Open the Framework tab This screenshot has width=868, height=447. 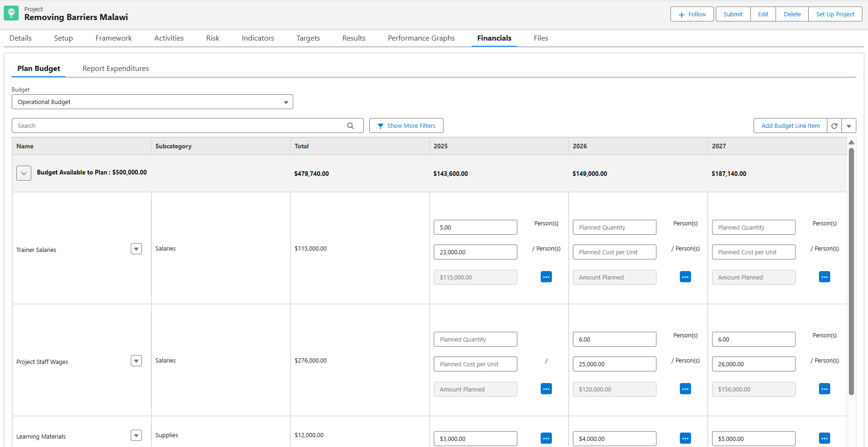tap(114, 38)
